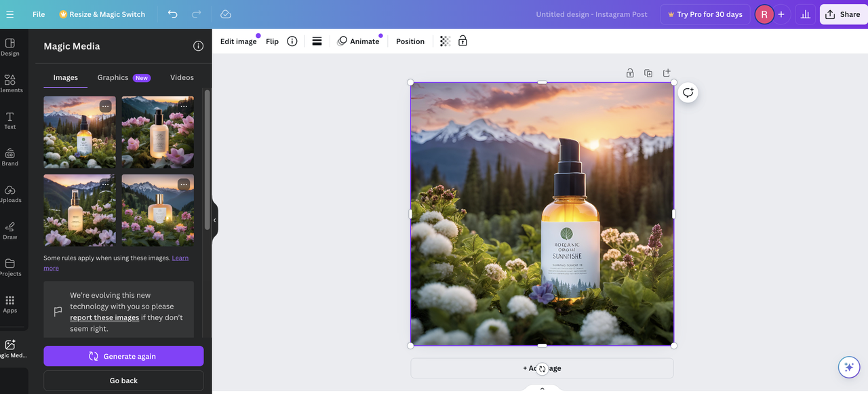This screenshot has width=868, height=394.
Task: Open more options on first generated image
Action: 105,106
